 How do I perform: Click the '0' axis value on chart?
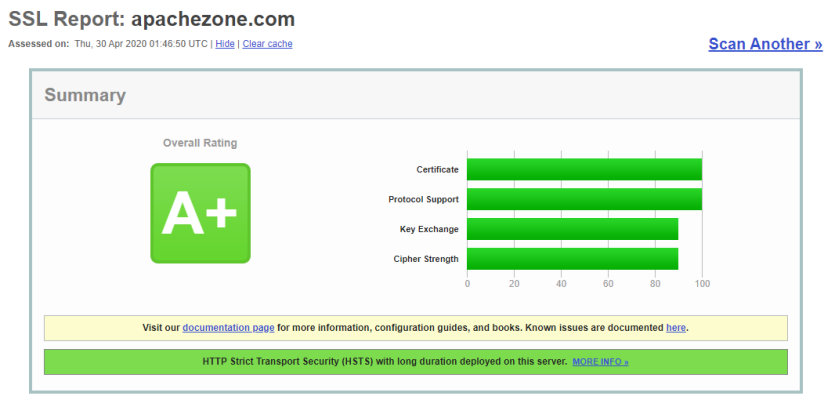(x=468, y=284)
